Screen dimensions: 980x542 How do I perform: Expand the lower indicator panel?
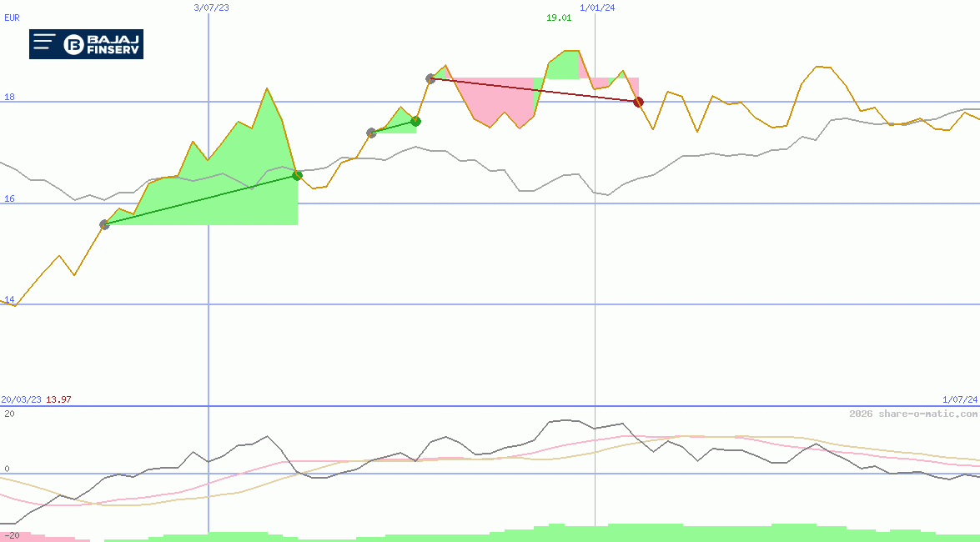pos(490,467)
